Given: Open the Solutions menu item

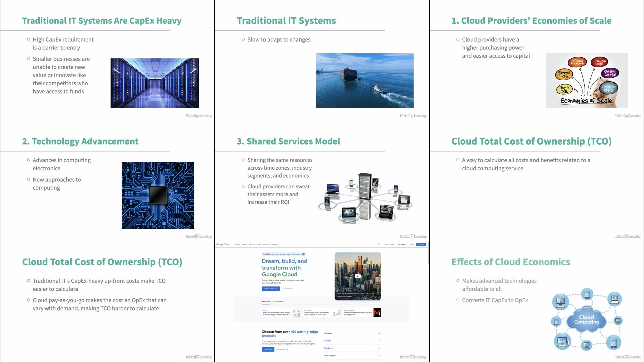Looking at the screenshot, I should (x=244, y=245).
